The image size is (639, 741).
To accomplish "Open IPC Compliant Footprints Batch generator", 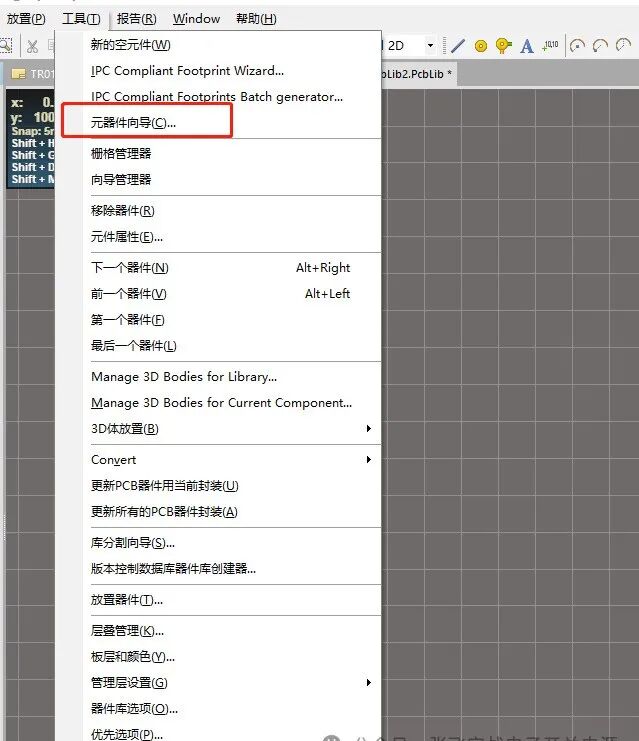I will click(x=218, y=97).
